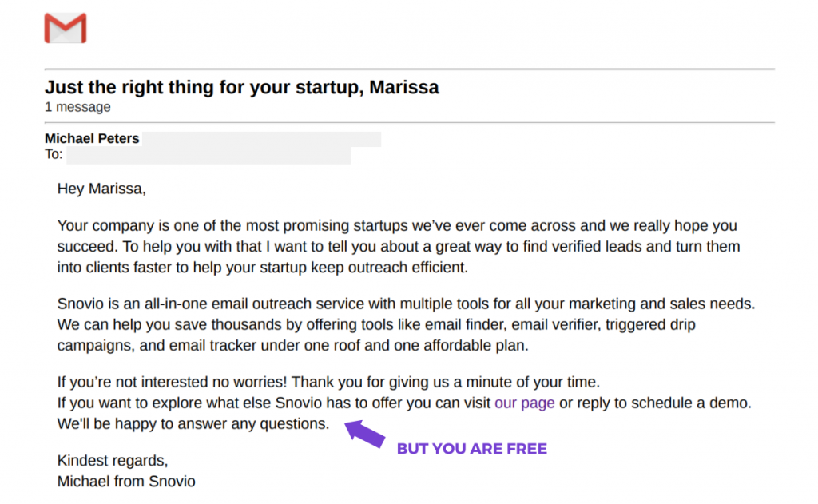This screenshot has width=818, height=504.
Task: Select sender name Michael Peters
Action: pyautogui.click(x=92, y=138)
